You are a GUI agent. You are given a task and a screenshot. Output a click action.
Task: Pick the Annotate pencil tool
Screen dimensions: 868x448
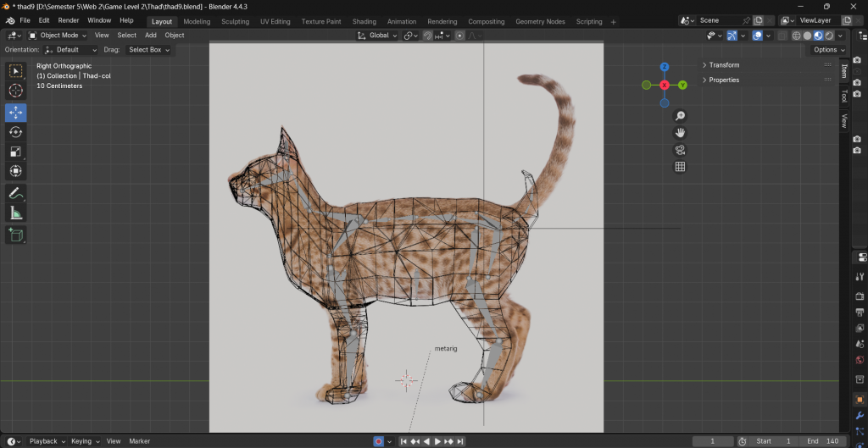(x=16, y=194)
